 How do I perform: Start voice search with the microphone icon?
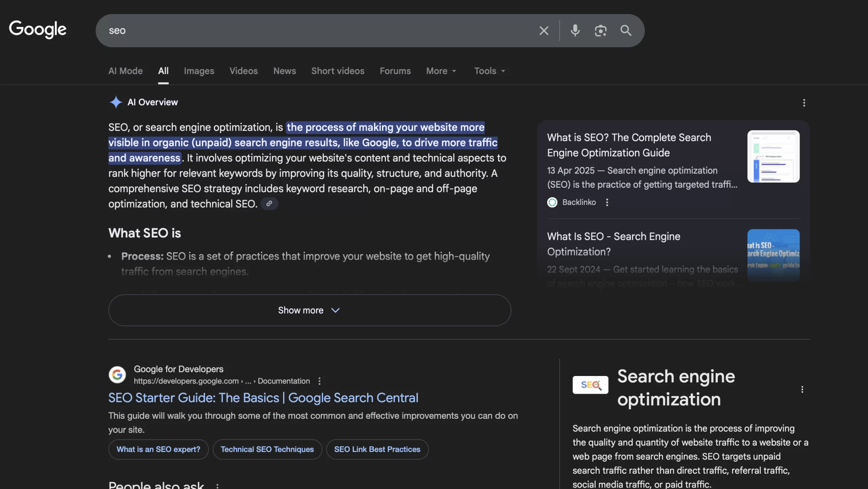575,31
